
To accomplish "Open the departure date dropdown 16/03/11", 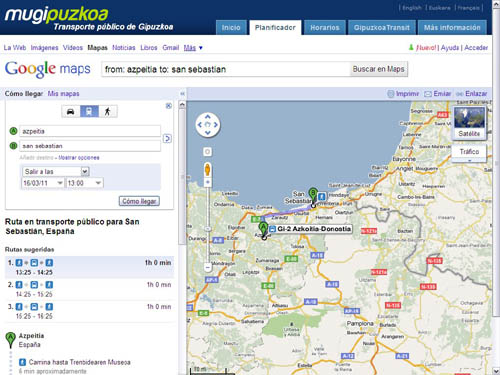I will (x=43, y=183).
